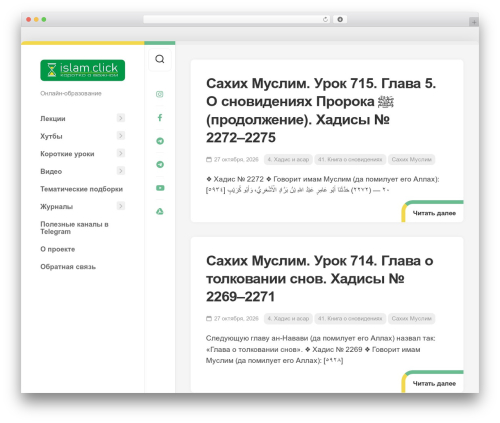500x423 pixels.
Task: Expand the Лекции submenu arrow
Action: [121, 118]
